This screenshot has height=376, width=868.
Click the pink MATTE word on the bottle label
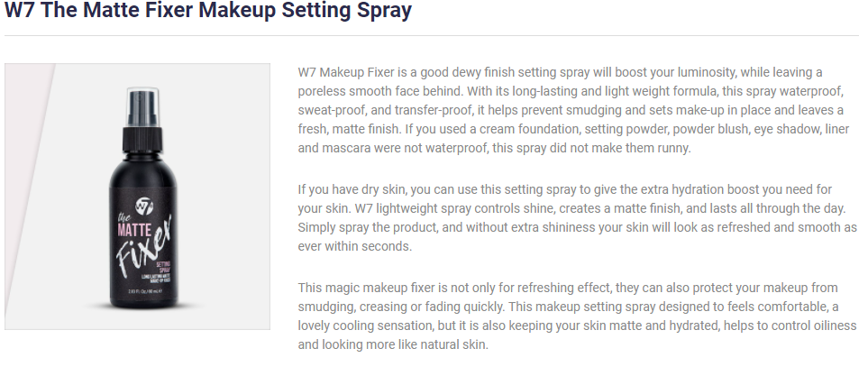[135, 228]
